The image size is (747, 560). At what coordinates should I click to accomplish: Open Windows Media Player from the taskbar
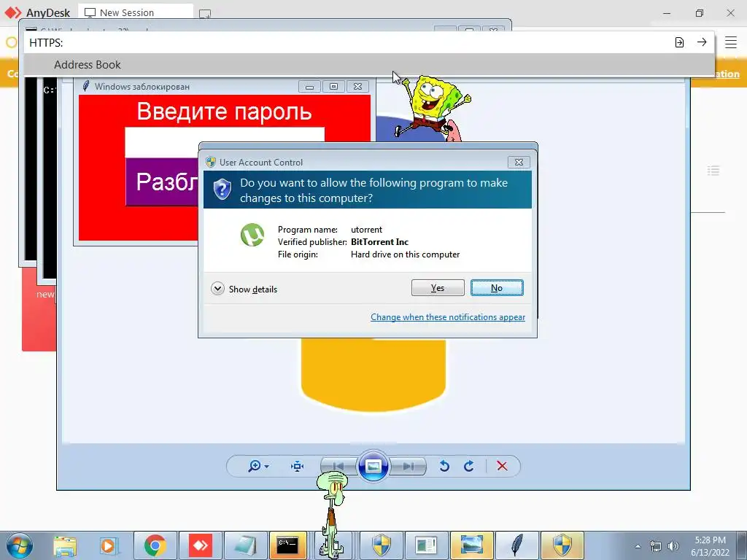[109, 545]
